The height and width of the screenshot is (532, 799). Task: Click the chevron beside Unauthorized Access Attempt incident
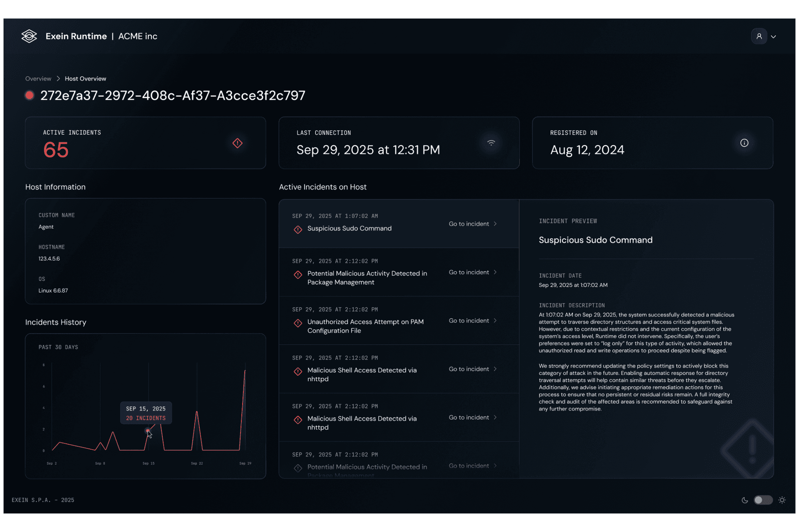[x=495, y=320]
